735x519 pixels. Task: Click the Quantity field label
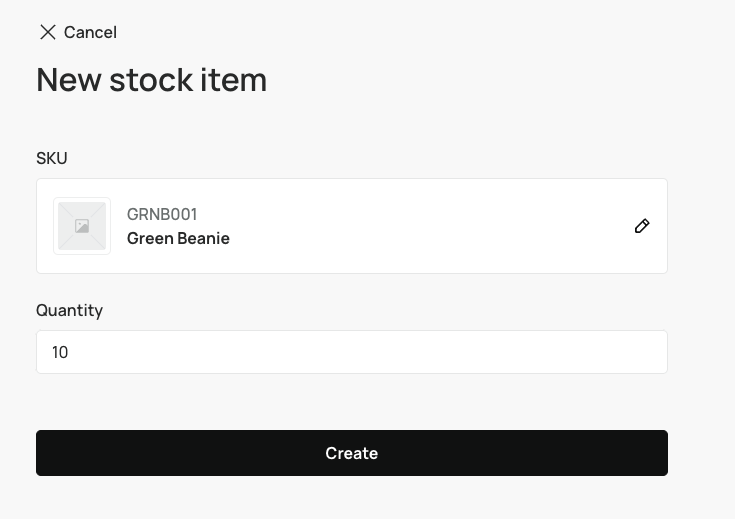coord(69,310)
